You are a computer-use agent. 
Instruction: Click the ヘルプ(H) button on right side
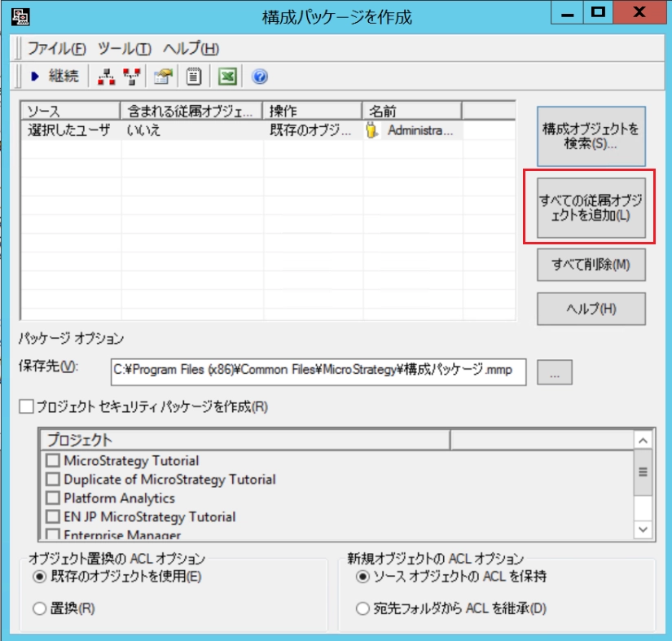click(x=591, y=309)
